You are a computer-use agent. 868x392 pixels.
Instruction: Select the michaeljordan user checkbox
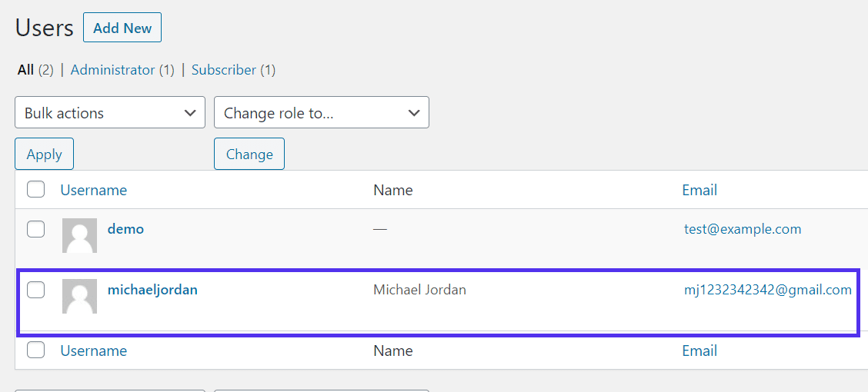(x=36, y=290)
